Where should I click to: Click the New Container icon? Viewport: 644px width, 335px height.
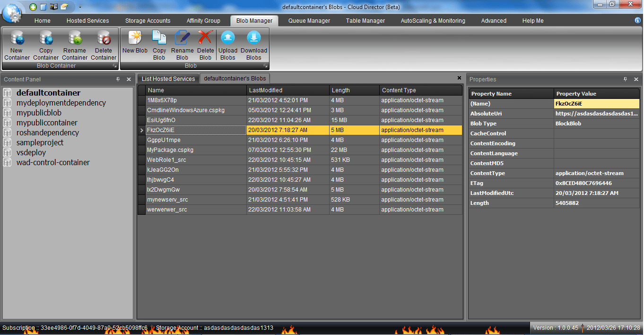coord(17,38)
